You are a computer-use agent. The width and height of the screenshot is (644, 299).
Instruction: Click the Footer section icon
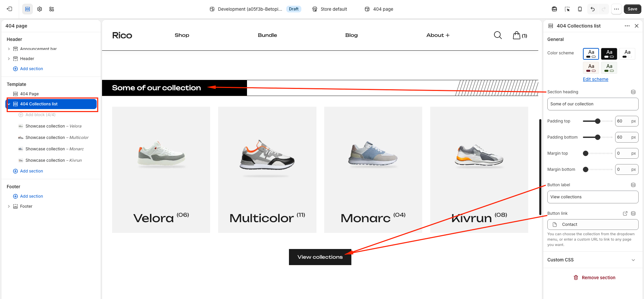point(15,206)
